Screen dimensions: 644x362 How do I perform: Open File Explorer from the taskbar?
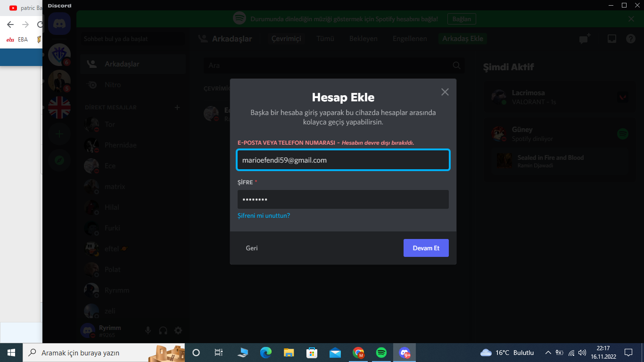289,353
